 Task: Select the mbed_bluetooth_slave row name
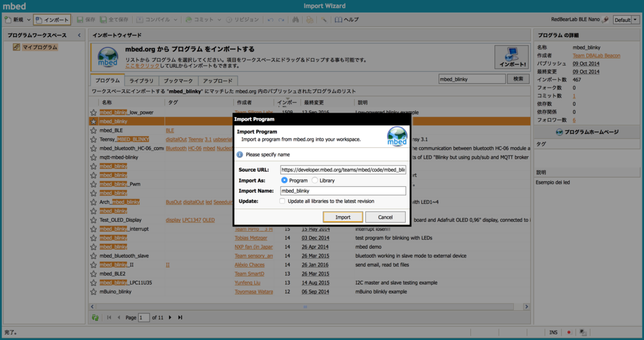tap(124, 256)
